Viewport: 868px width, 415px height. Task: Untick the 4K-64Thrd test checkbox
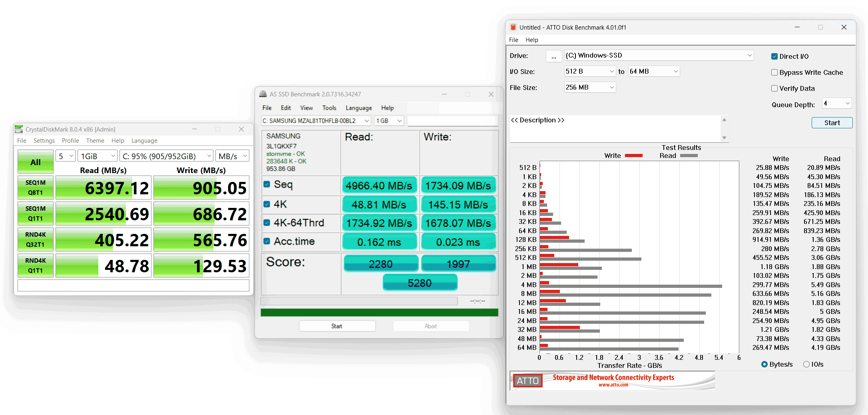(267, 223)
